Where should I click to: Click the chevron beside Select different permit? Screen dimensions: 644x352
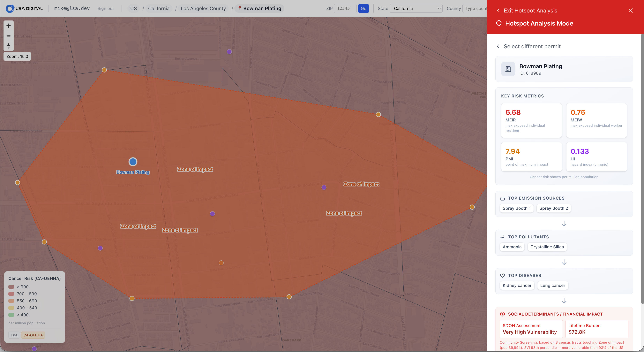click(x=498, y=46)
